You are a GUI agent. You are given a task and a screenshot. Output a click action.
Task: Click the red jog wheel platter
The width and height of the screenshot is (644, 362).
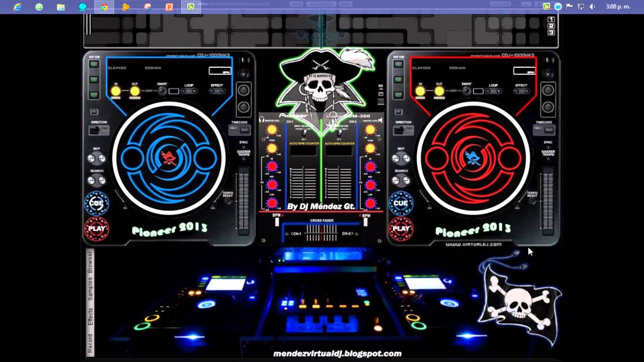[473, 158]
